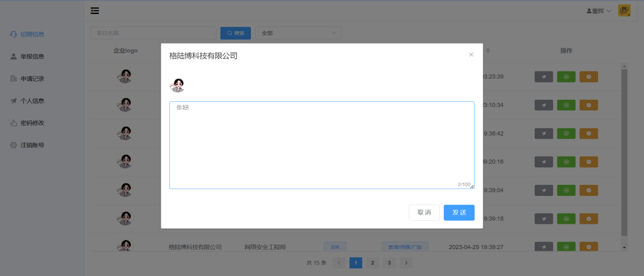Click green message button in 19:39:27 row
The width and height of the screenshot is (644, 276).
point(566,247)
